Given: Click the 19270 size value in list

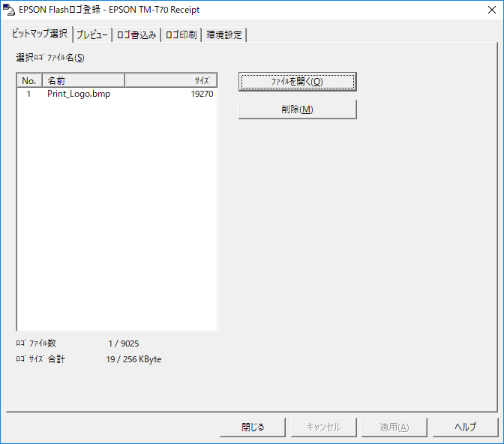Looking at the screenshot, I should pos(202,94).
